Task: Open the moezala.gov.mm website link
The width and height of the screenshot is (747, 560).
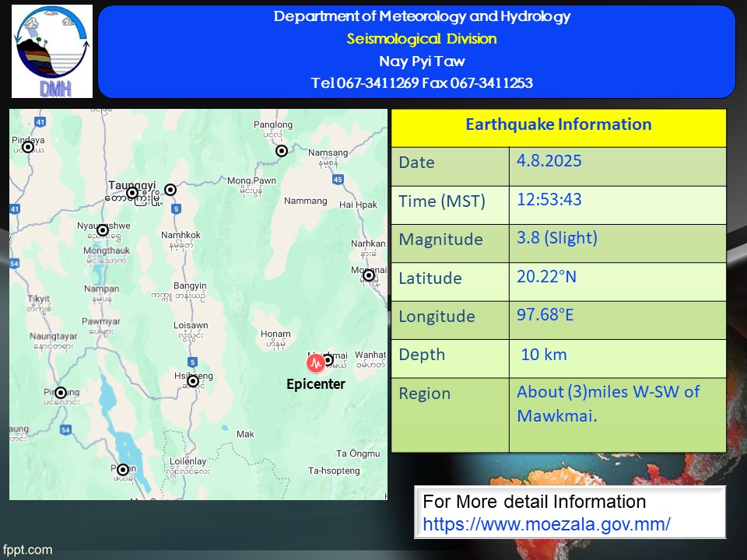Action: [546, 523]
